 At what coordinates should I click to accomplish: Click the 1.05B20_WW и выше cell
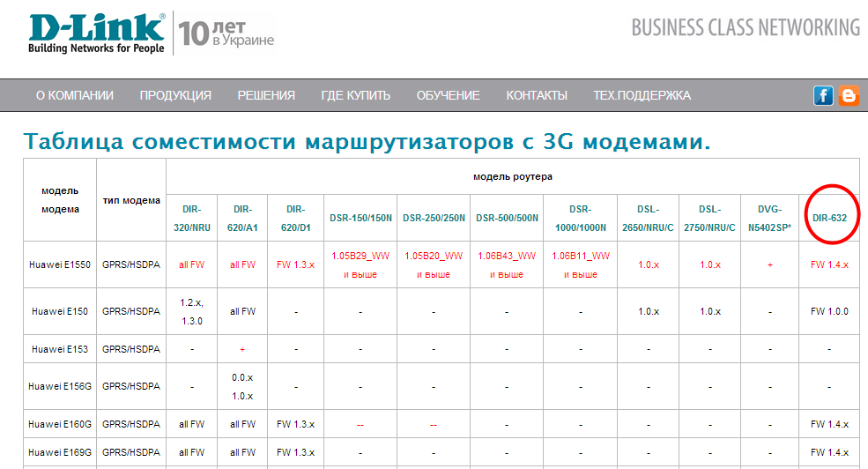(434, 264)
